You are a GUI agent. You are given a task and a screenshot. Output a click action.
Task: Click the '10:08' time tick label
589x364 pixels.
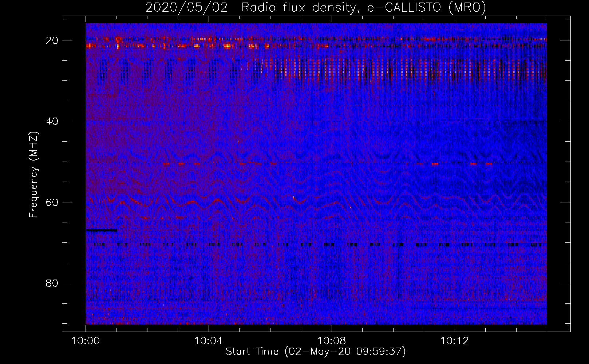tap(332, 341)
